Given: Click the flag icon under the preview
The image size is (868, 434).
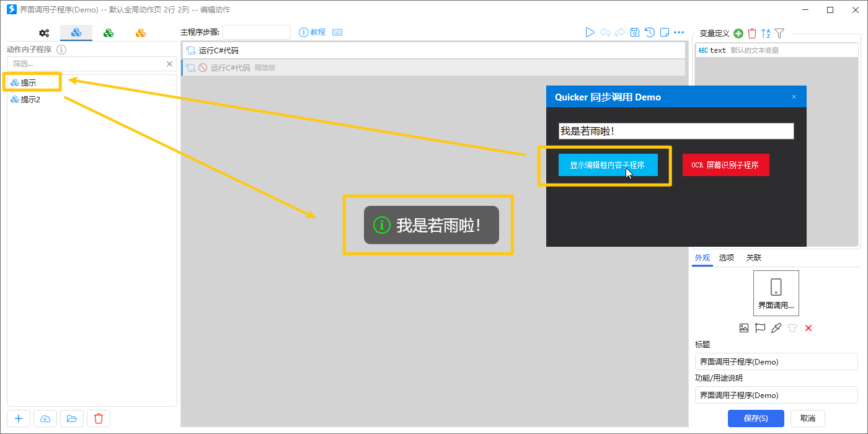Looking at the screenshot, I should pos(760,328).
